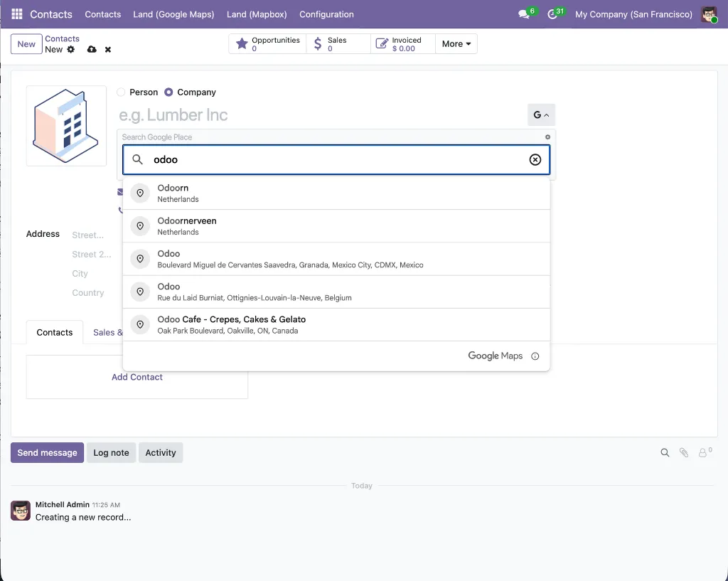Collapse the Google place search toggle
The height and width of the screenshot is (581, 728).
coord(541,114)
